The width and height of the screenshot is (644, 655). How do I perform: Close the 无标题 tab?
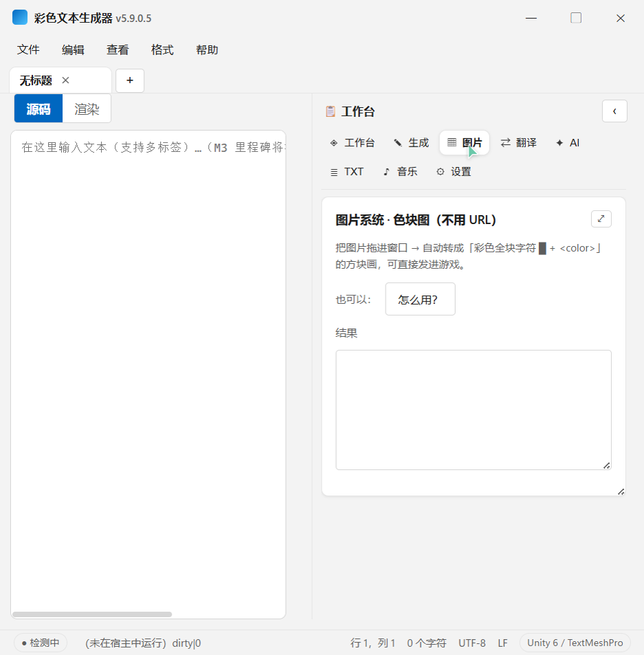(65, 80)
